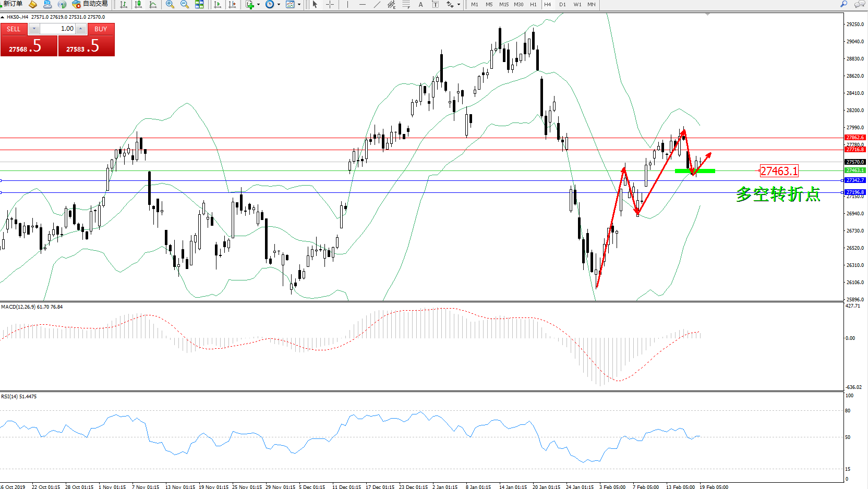Toggle 自动交易 auto trading button
This screenshot has width=868, height=489.
[90, 4]
